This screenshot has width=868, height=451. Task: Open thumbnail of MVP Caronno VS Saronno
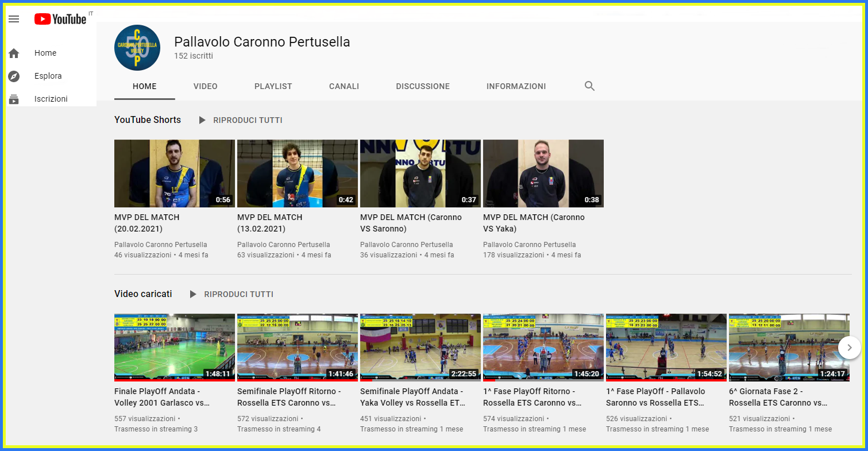click(421, 174)
